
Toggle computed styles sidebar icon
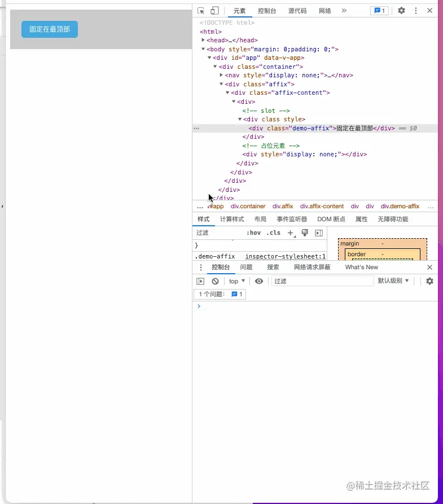[x=319, y=233]
